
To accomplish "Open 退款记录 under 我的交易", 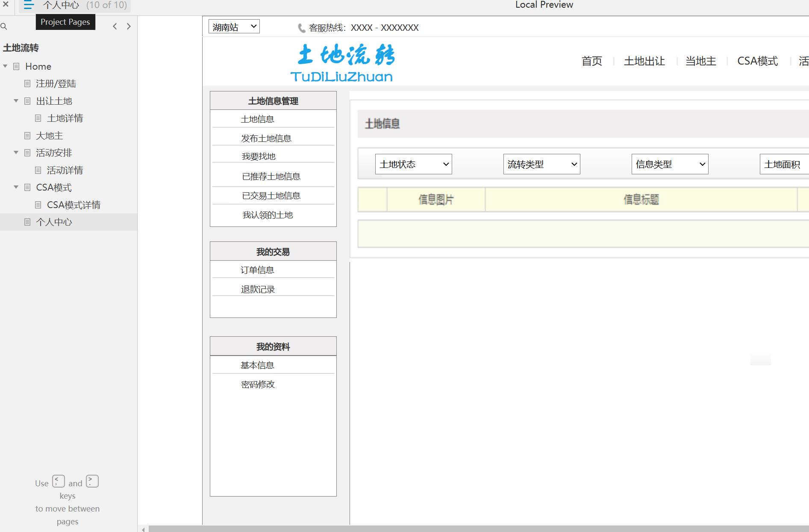I will [x=258, y=289].
